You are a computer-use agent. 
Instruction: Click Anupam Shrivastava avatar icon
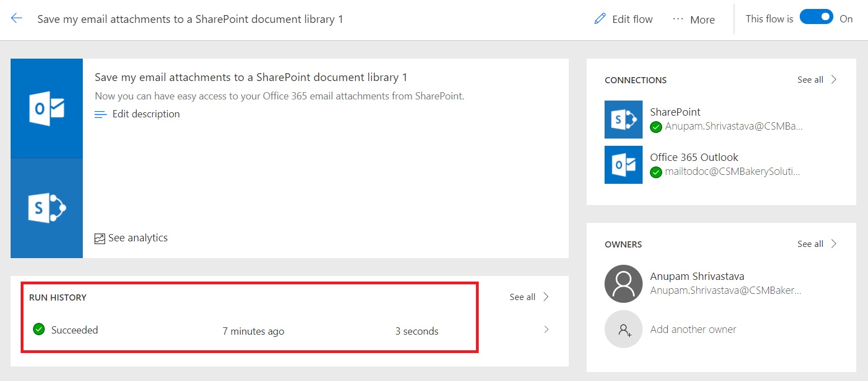[624, 284]
